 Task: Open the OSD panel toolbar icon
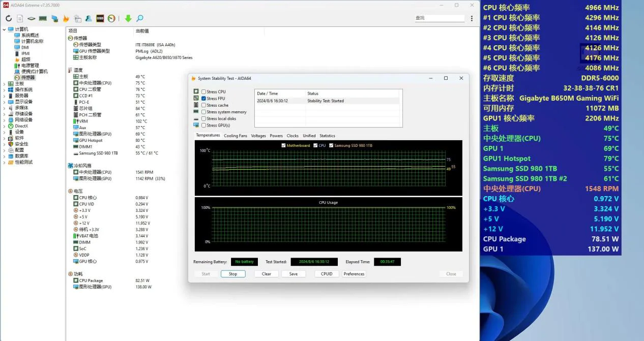pos(100,19)
